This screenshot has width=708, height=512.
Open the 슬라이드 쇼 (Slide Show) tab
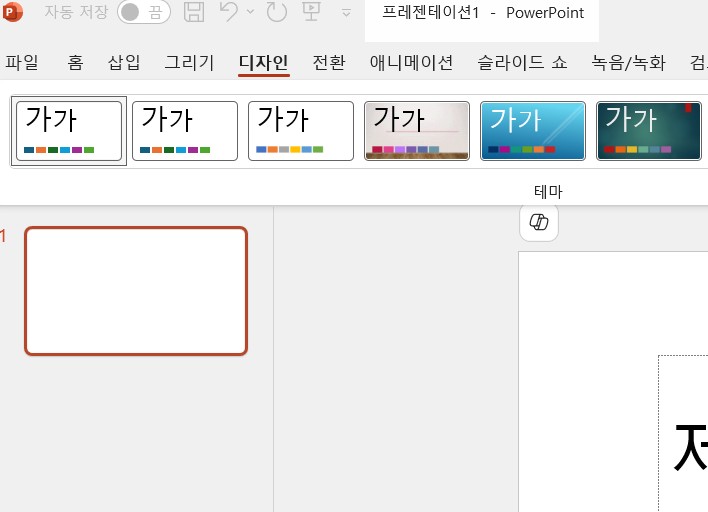[522, 62]
